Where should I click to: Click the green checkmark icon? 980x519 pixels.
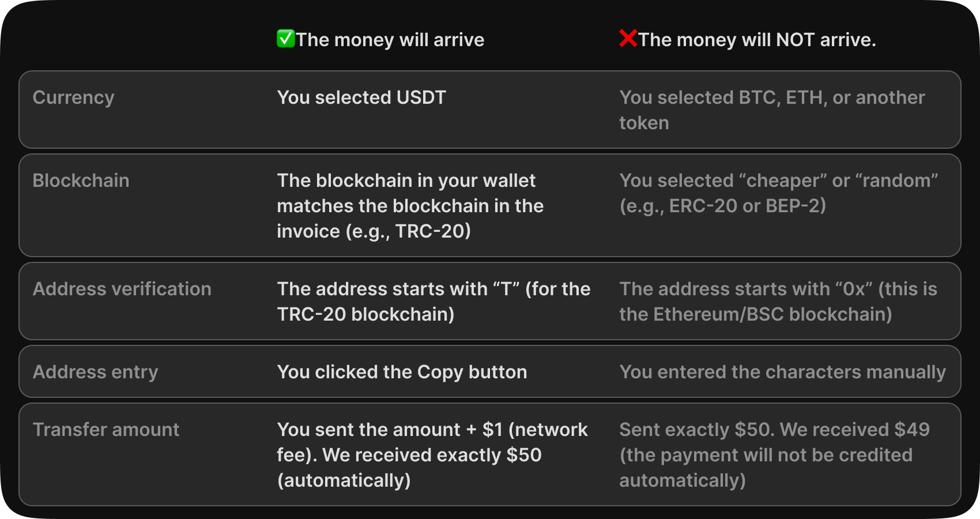[x=285, y=39]
